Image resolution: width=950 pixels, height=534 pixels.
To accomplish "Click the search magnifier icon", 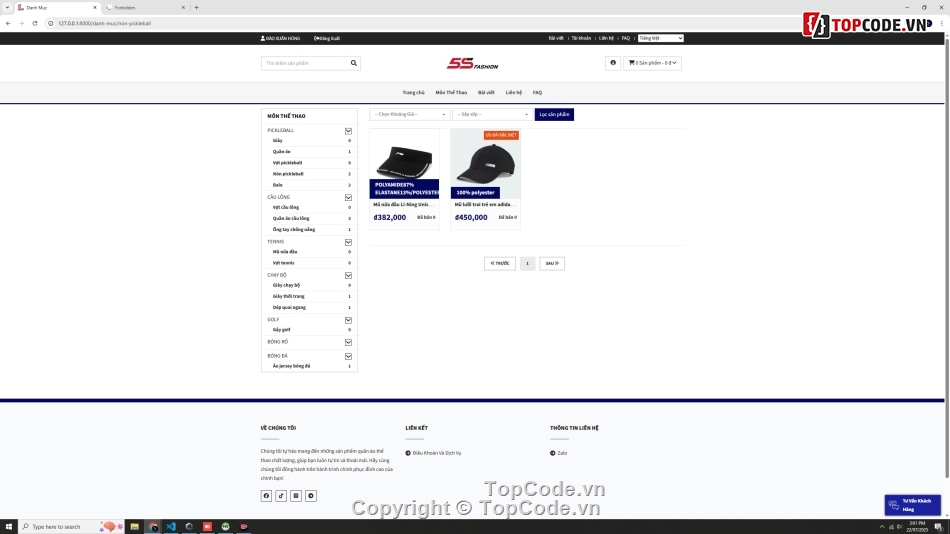I will point(353,63).
